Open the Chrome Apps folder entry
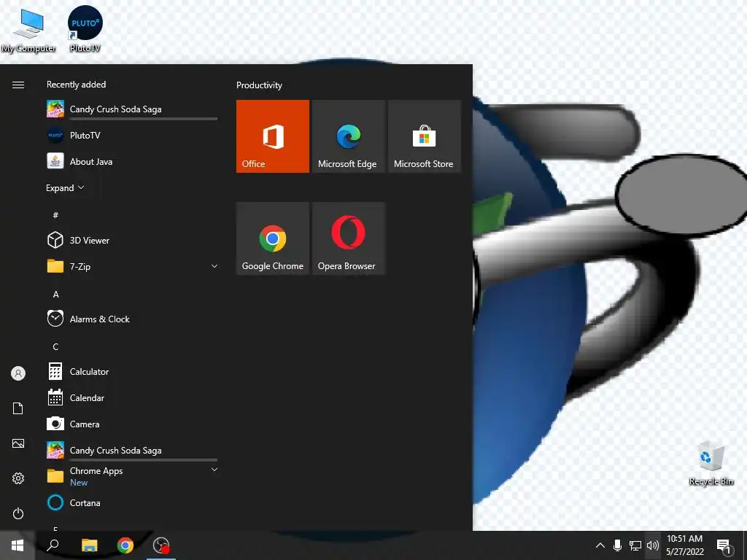The image size is (747, 560). [x=132, y=476]
